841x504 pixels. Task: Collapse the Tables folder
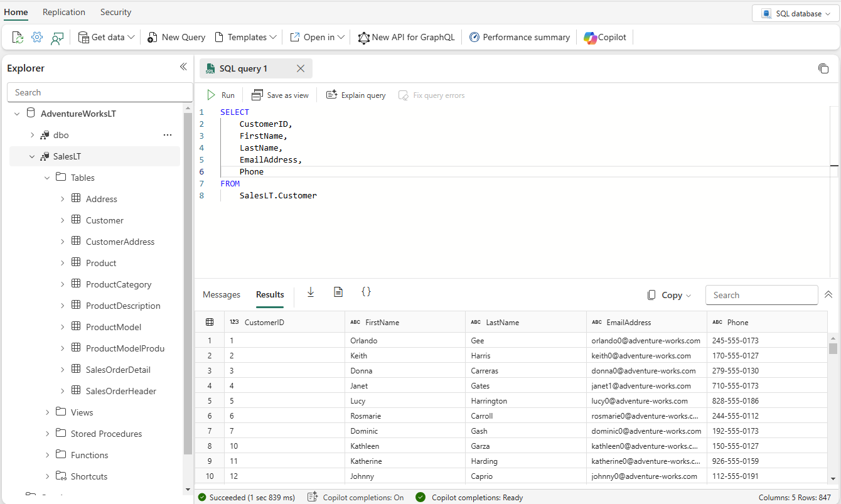[x=47, y=178]
